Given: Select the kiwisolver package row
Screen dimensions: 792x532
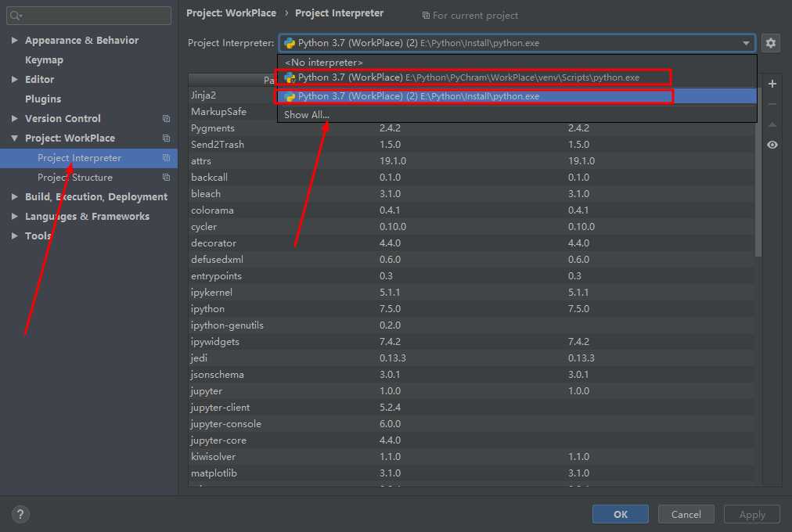Looking at the screenshot, I should 472,457.
